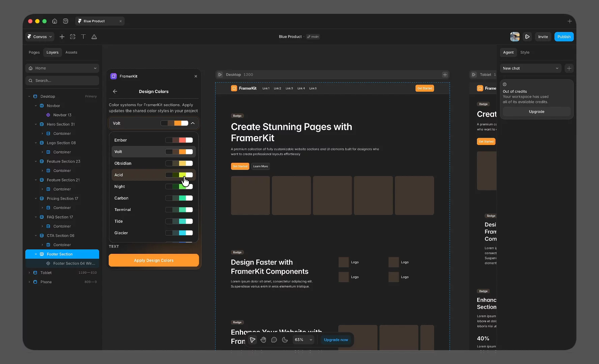Preview the Tablet breakpoint play icon
The height and width of the screenshot is (364, 599).
pos(474,74)
